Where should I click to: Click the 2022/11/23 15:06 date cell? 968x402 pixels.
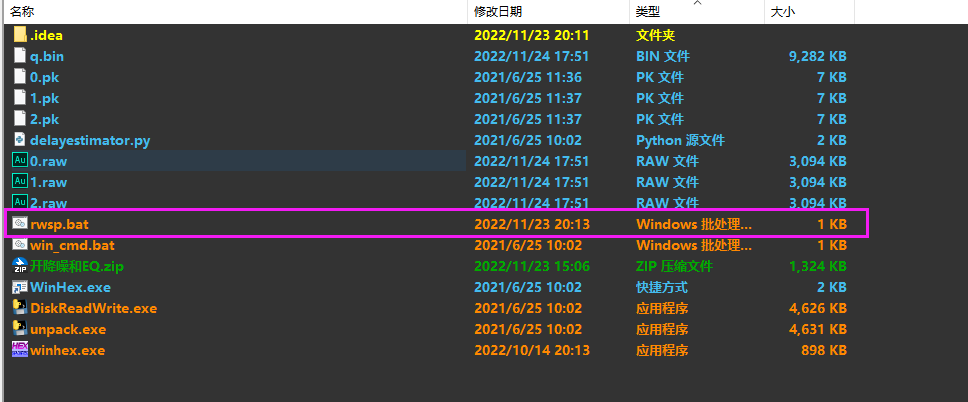[x=532, y=266]
